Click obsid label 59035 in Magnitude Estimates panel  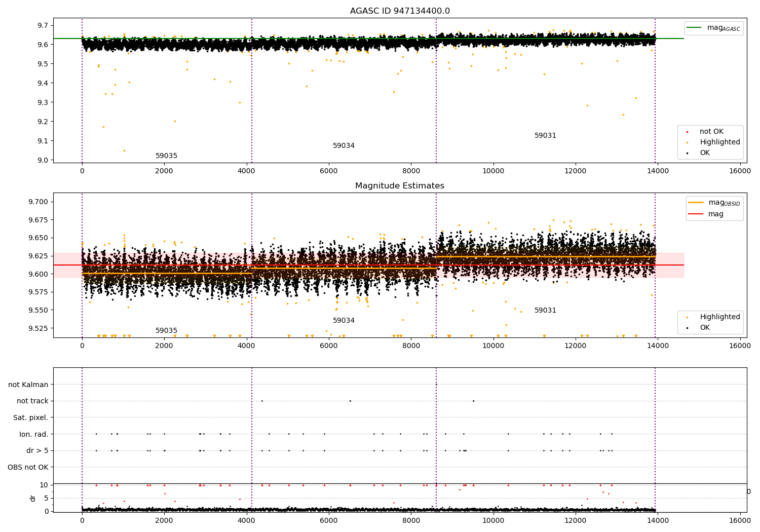(166, 331)
